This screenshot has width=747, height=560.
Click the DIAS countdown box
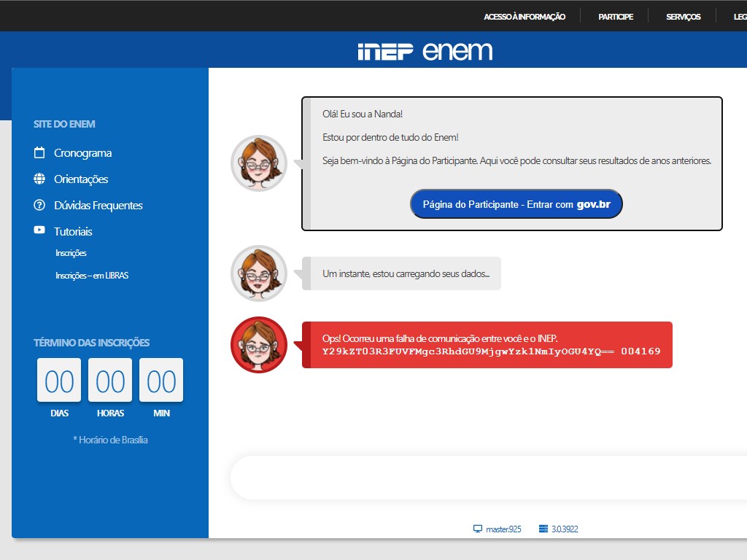point(59,380)
